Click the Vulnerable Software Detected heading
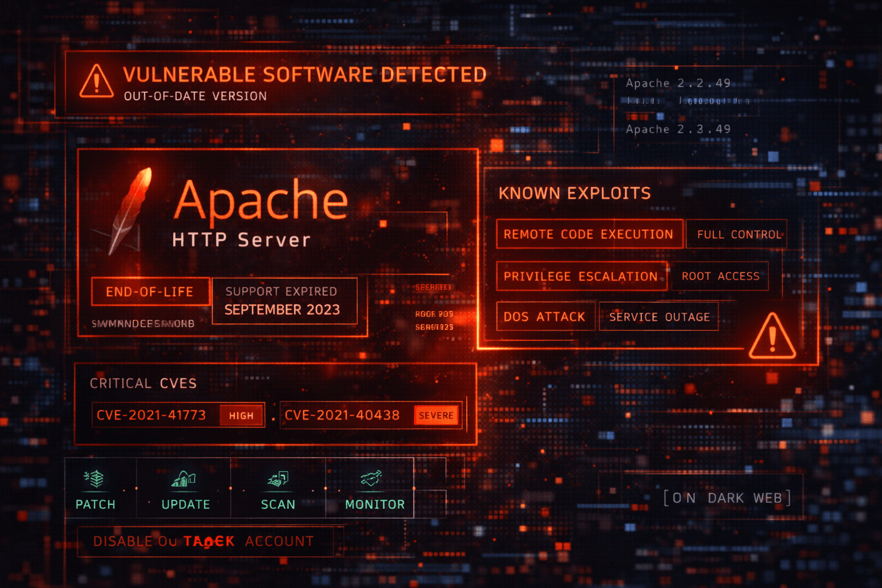882x588 pixels. [x=305, y=75]
